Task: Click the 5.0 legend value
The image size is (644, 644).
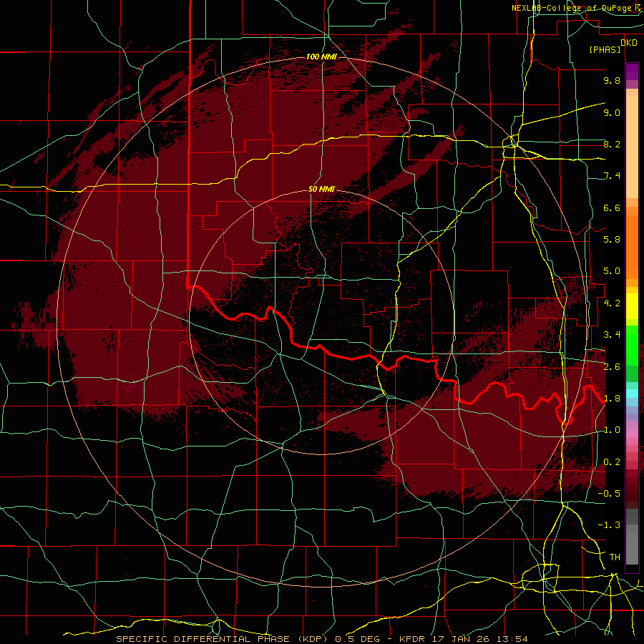Action: point(612,271)
